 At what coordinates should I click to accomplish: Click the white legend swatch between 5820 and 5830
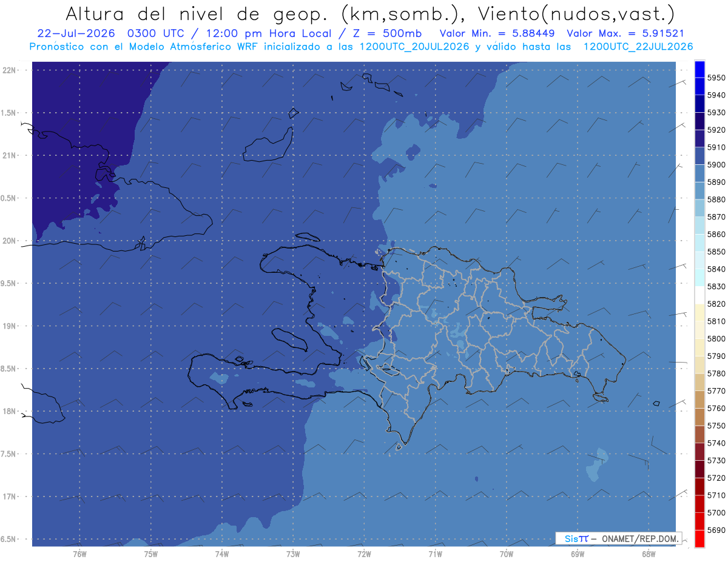[699, 295]
